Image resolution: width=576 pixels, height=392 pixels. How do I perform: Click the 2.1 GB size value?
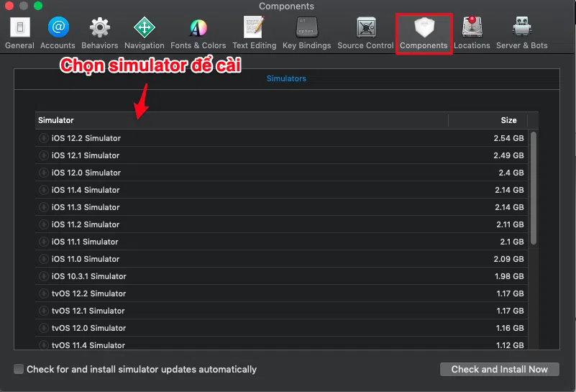512,242
